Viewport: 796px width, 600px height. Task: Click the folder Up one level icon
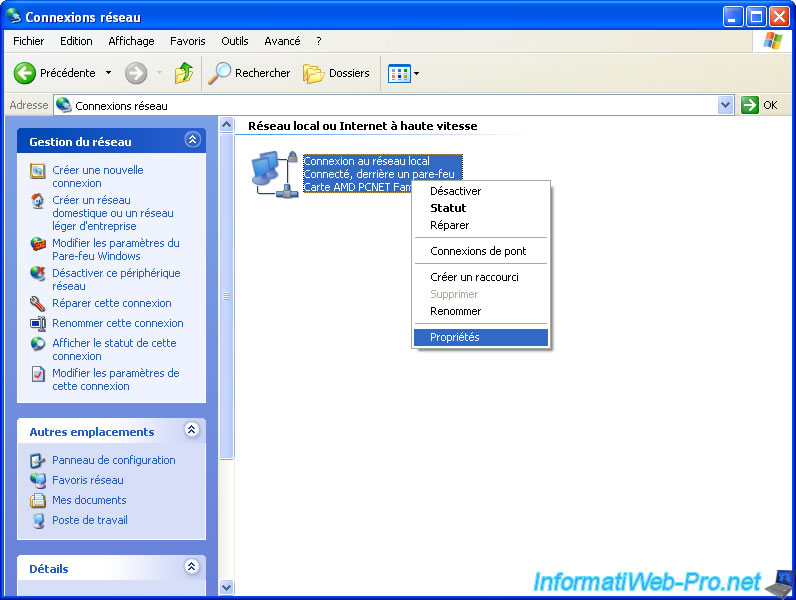[x=184, y=73]
